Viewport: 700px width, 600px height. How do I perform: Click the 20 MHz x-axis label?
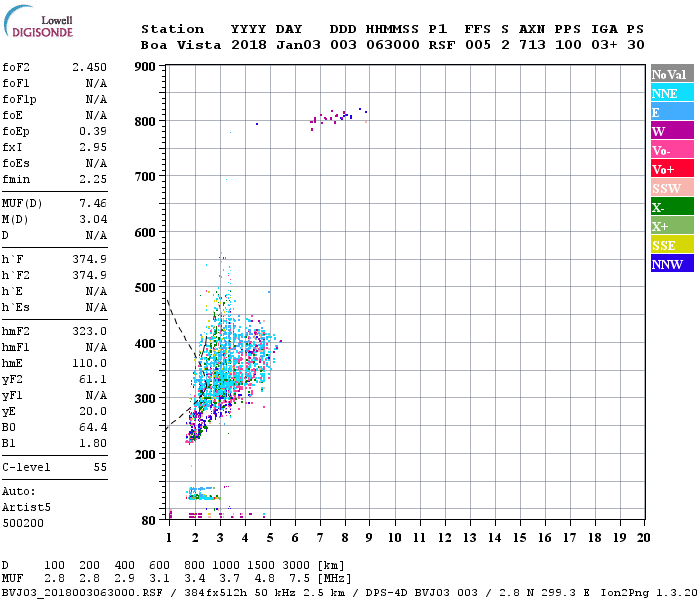click(643, 538)
